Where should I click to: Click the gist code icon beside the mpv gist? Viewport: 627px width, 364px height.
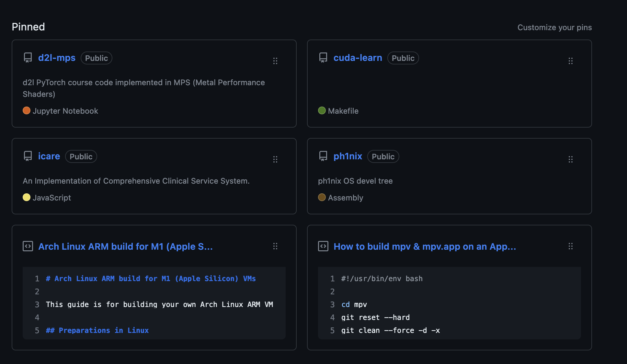pos(323,246)
